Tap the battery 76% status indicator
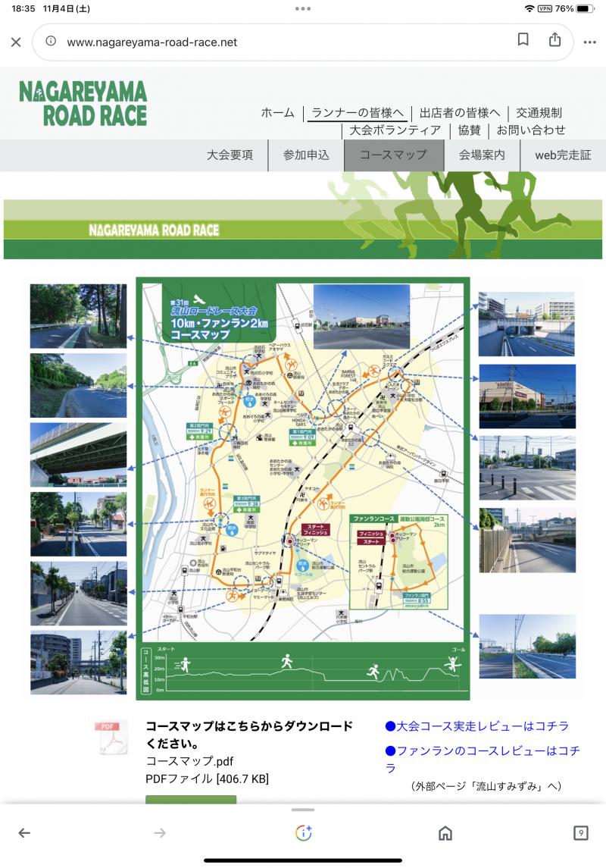Image resolution: width=606 pixels, height=868 pixels. (x=574, y=8)
